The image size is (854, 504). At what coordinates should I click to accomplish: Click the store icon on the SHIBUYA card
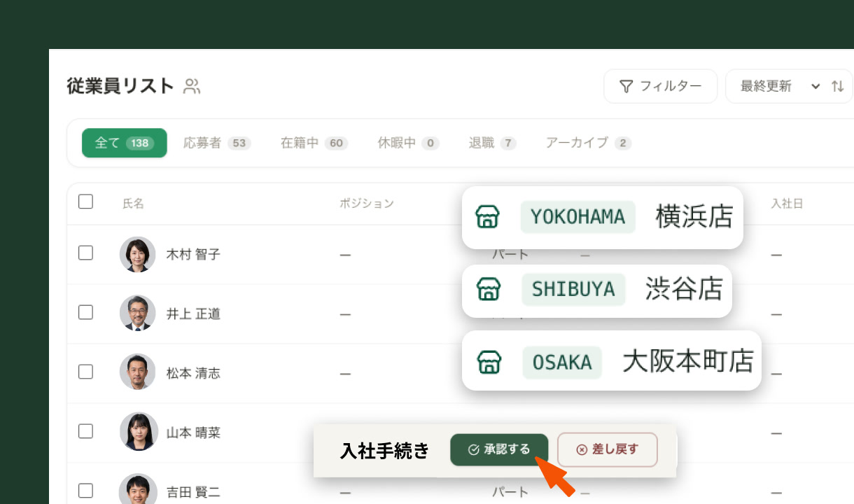pos(488,289)
